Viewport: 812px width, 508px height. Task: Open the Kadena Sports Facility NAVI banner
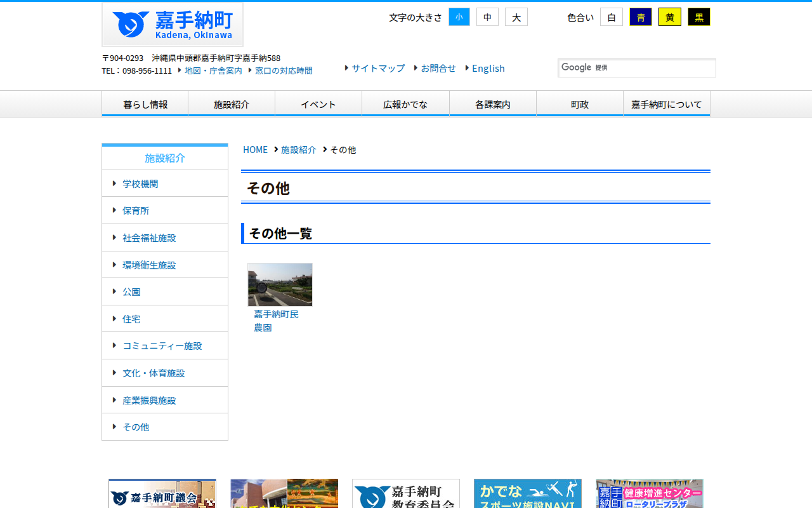point(527,494)
